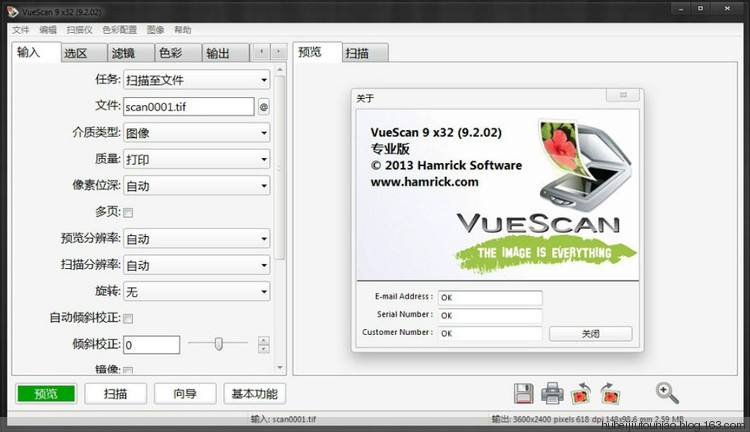Screen dimensions: 750x432
Task: Toggle the 多页 checkbox
Action: point(128,213)
